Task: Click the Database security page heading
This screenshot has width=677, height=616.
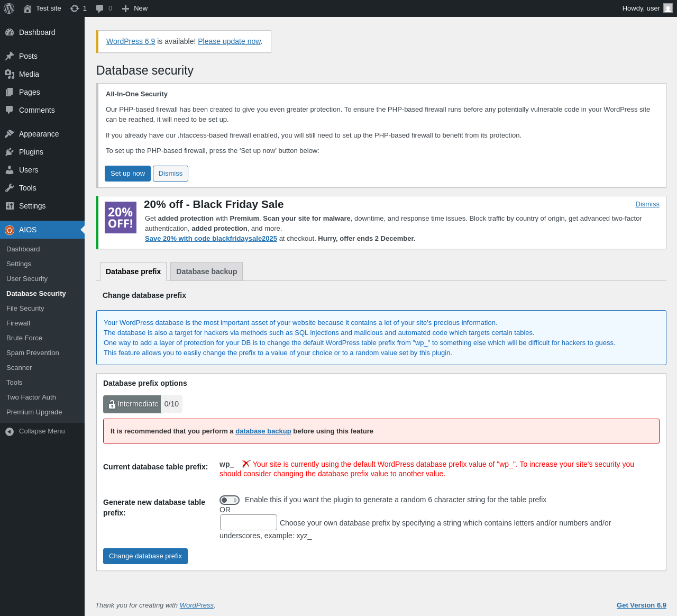Action: point(145,70)
